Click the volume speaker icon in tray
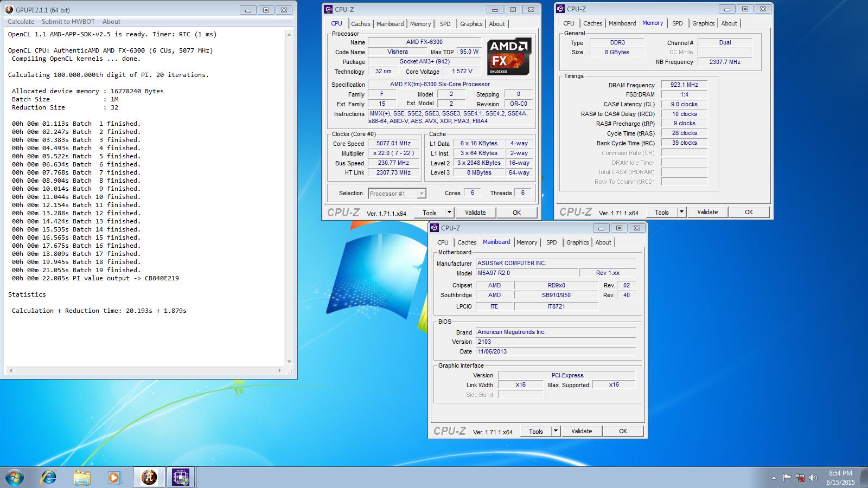 pos(813,478)
